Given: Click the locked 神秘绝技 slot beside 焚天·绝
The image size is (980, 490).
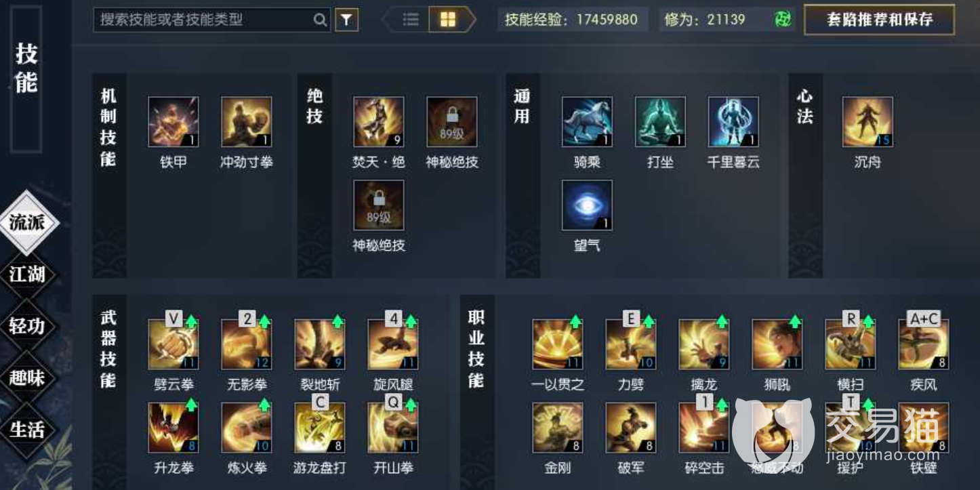Looking at the screenshot, I should coord(452,122).
